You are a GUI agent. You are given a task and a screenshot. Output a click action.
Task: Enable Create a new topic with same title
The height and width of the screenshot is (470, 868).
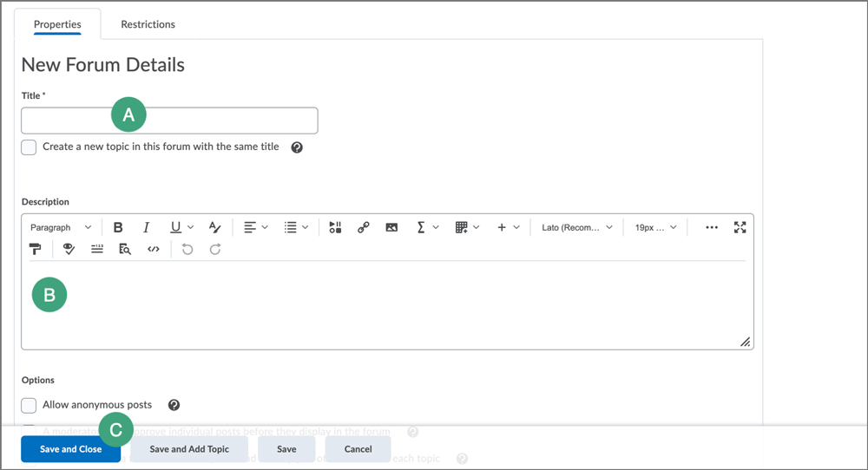[29, 147]
